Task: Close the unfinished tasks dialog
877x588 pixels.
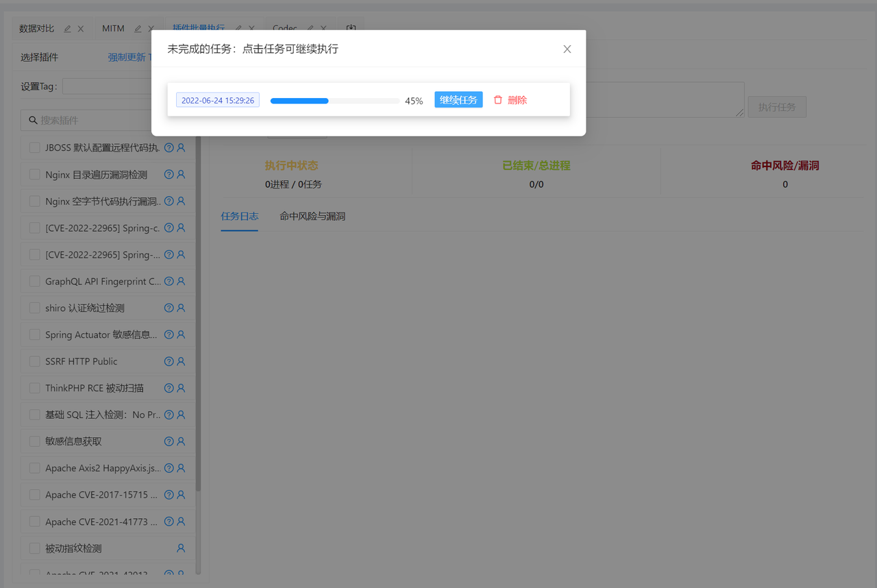Action: coord(567,49)
